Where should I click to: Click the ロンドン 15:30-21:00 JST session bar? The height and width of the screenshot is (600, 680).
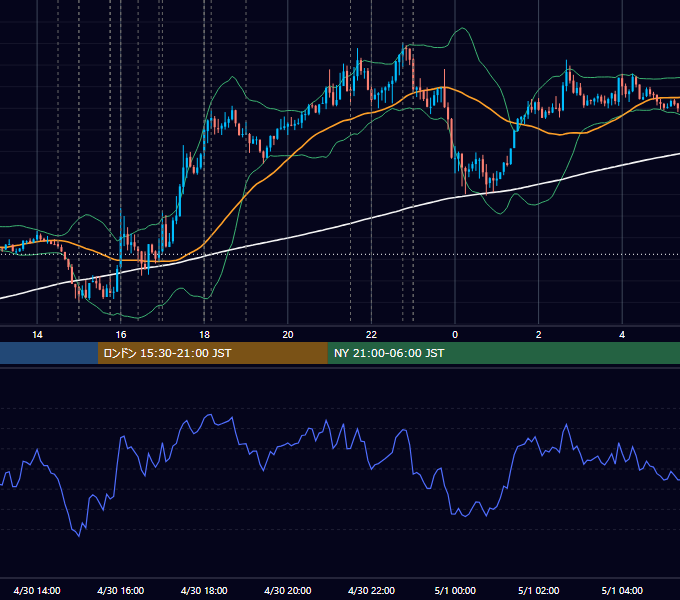(x=212, y=353)
